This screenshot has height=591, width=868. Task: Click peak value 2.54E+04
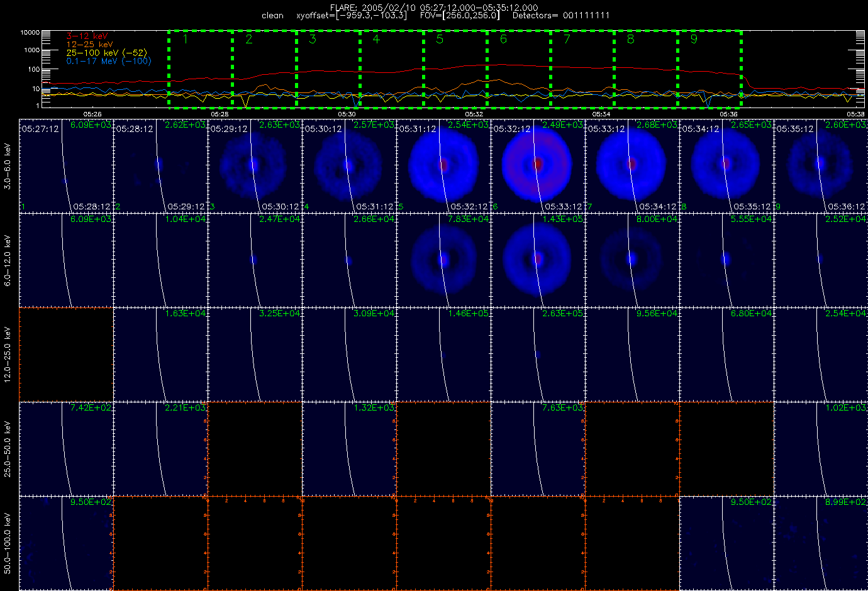tap(845, 314)
